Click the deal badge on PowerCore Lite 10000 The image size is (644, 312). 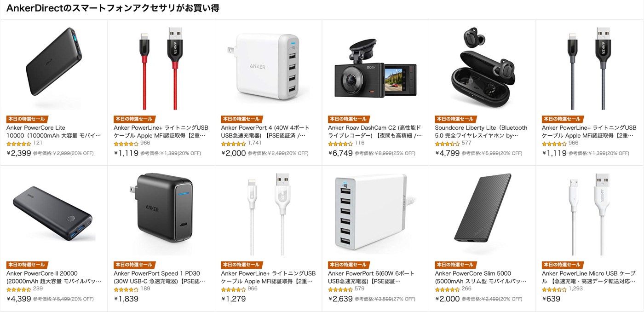(x=26, y=119)
